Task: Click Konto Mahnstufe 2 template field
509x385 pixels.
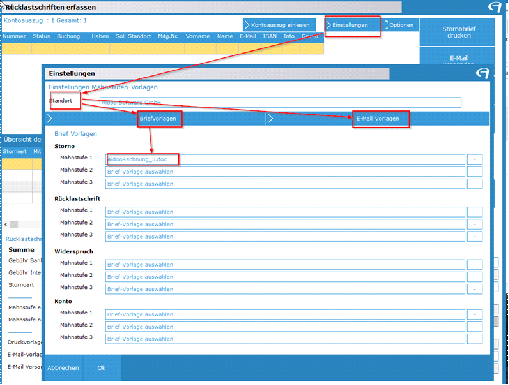Action: pyautogui.click(x=285, y=327)
